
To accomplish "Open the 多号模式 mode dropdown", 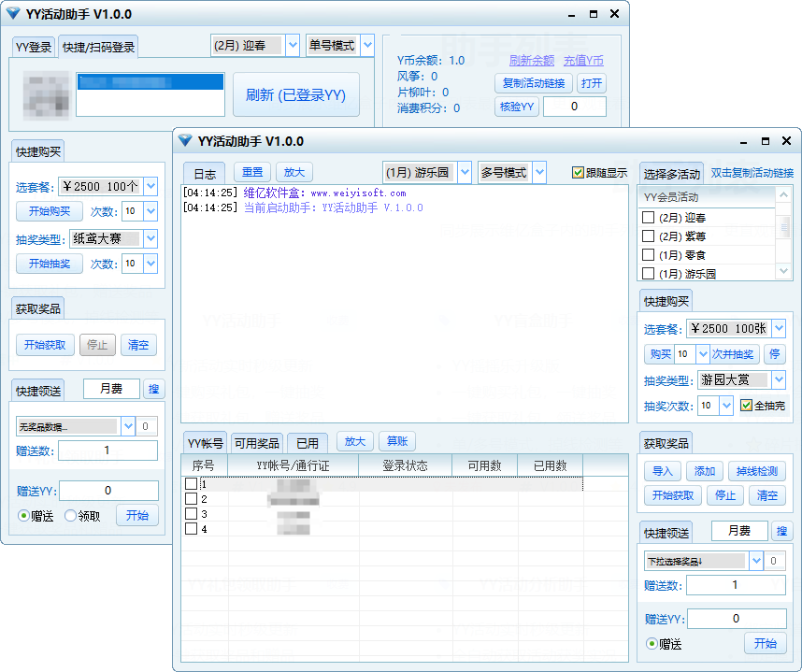I will pyautogui.click(x=539, y=173).
